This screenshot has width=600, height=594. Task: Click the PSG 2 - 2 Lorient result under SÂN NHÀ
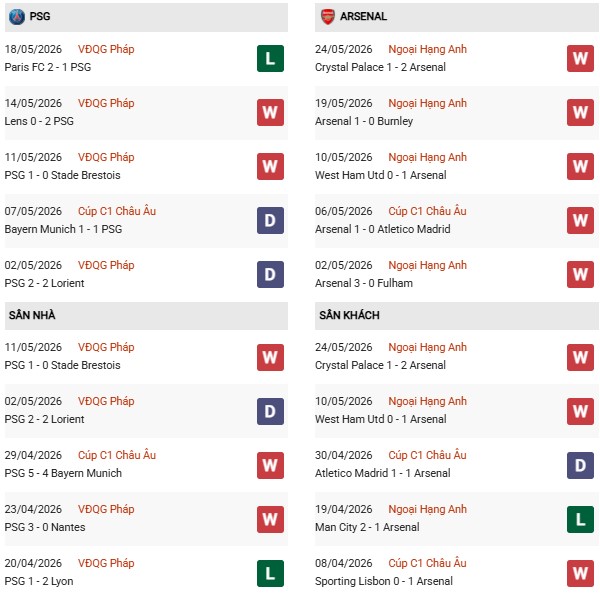[x=44, y=419]
